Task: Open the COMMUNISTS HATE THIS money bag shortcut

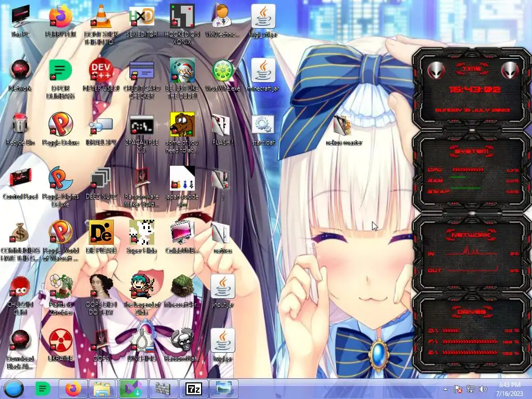Action: [x=20, y=241]
